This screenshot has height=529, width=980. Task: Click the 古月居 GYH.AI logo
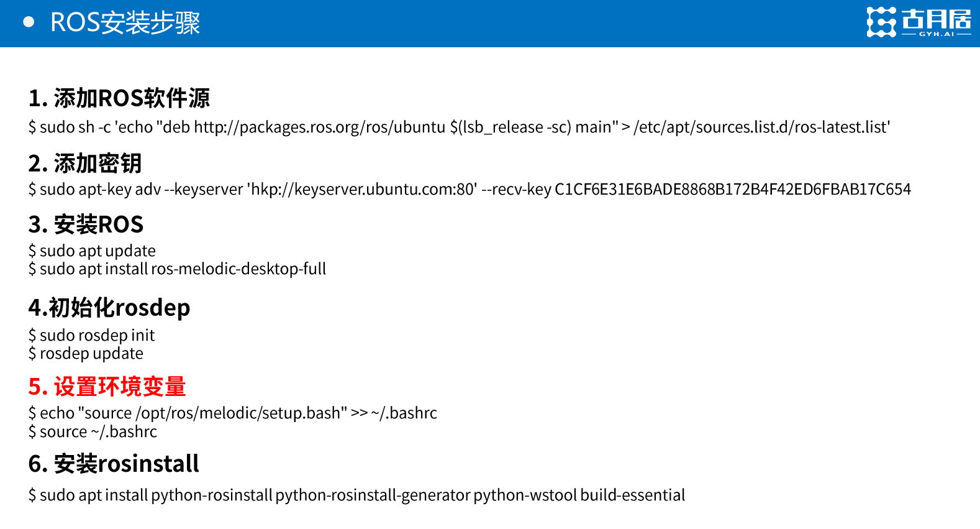pyautogui.click(x=919, y=22)
